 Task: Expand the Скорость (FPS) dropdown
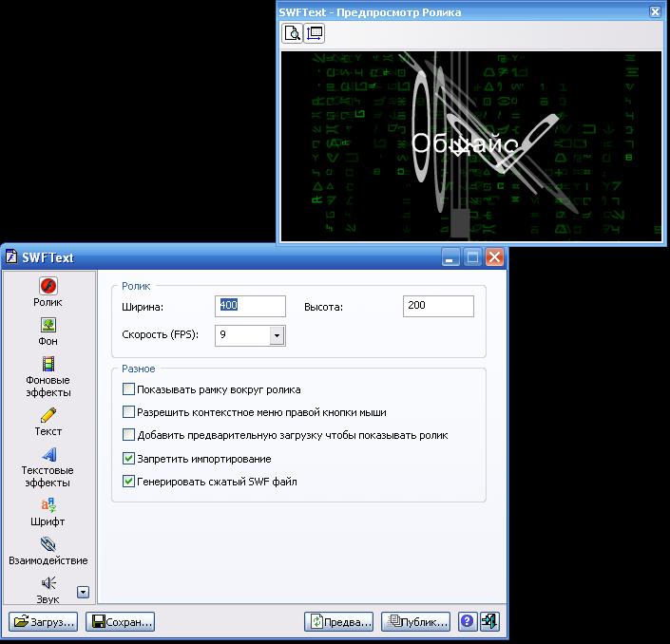click(277, 335)
